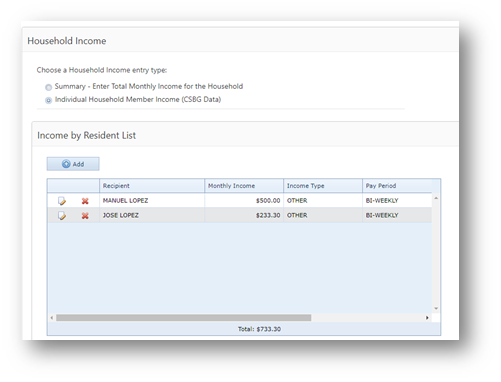501x382 pixels.
Task: Click the vertical scroll up arrow
Action: [436, 198]
